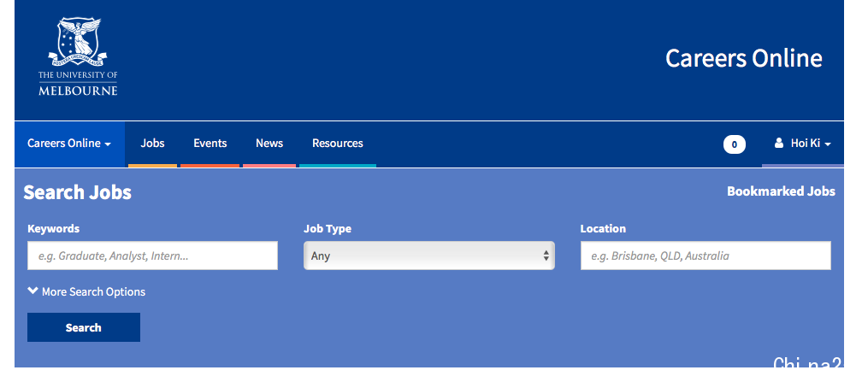
Task: Go to the Resources tab
Action: tap(338, 144)
